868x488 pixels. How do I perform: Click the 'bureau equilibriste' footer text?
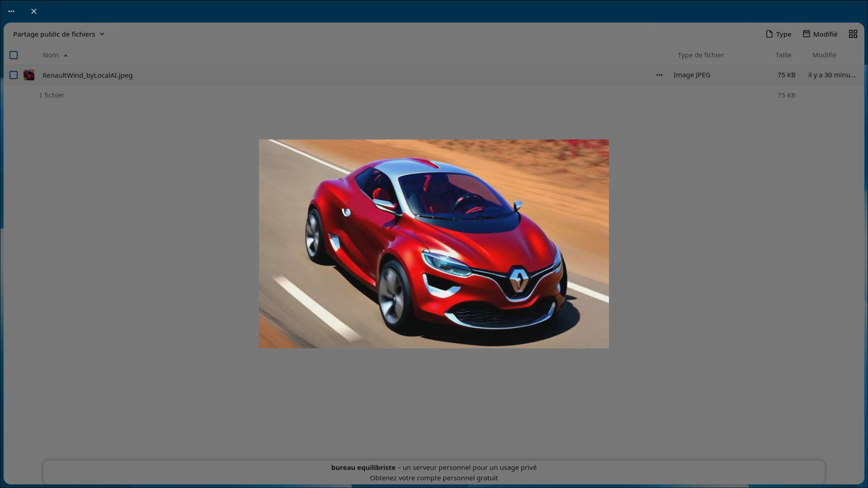pyautogui.click(x=363, y=468)
